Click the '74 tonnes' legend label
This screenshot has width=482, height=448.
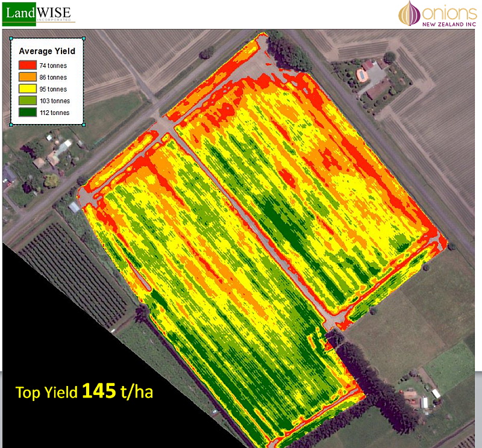click(53, 66)
